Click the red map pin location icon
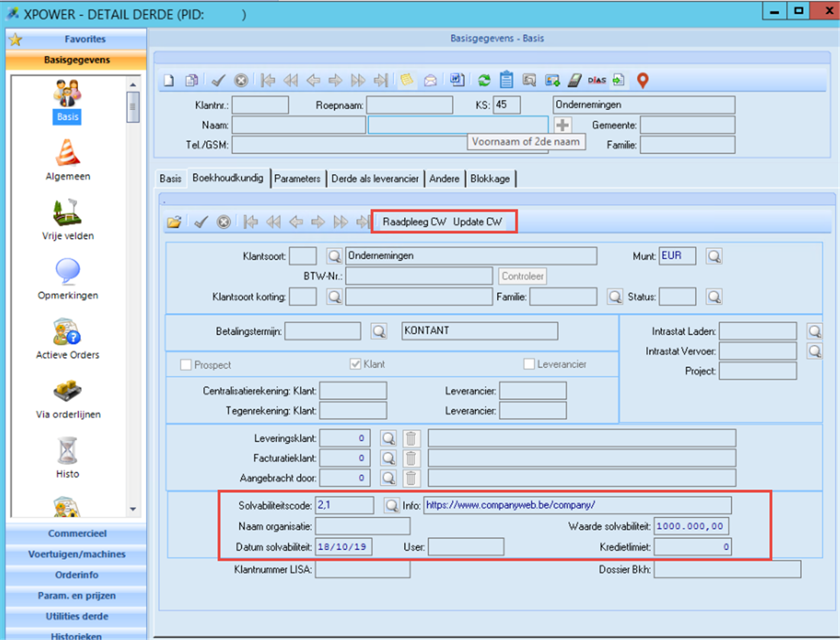 point(643,80)
